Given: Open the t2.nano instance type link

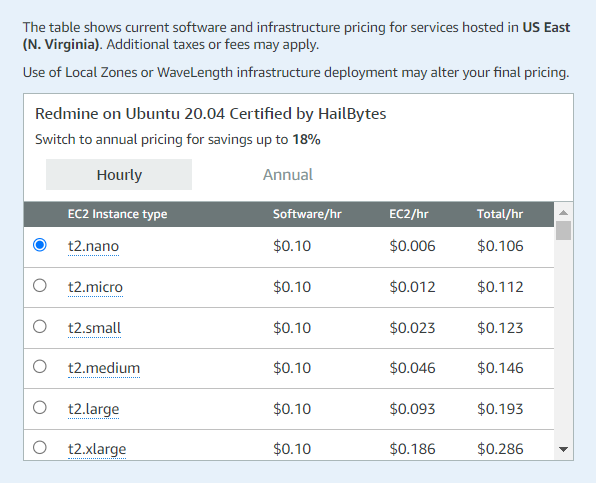Looking at the screenshot, I should coord(93,246).
